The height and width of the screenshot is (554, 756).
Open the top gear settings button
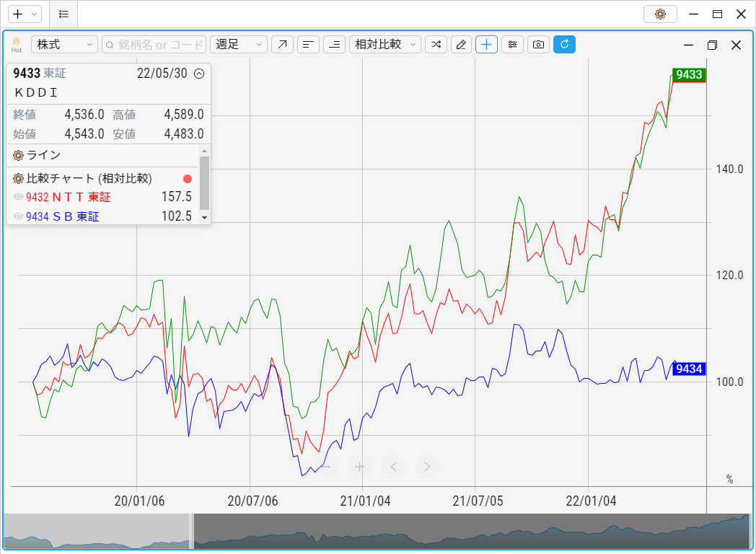(660, 14)
